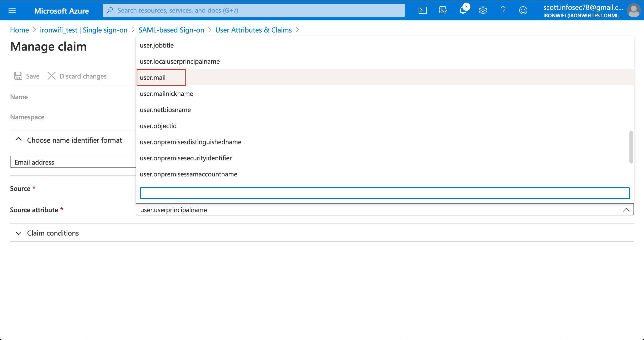Launch Cloud Shell from the top bar

[x=422, y=10]
